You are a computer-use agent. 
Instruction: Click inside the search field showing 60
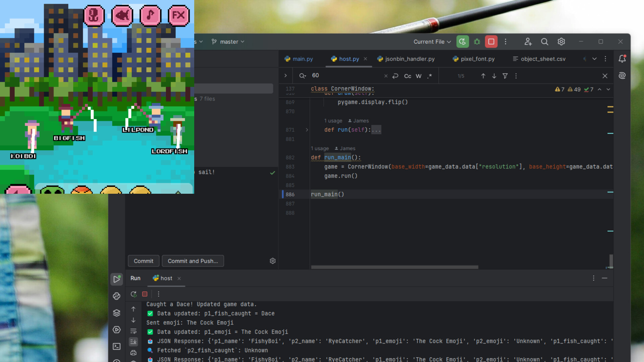(335, 75)
